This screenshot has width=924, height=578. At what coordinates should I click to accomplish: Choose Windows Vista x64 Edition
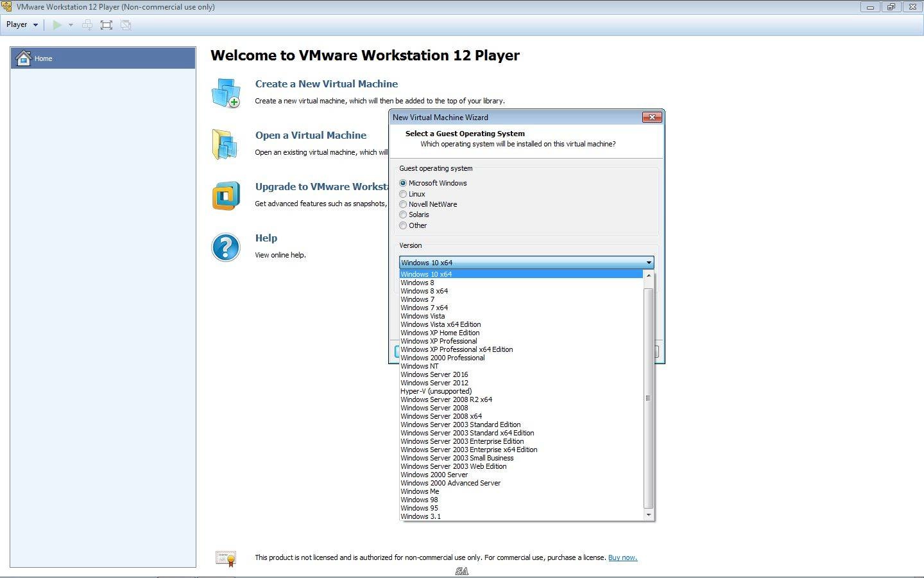[x=521, y=324]
